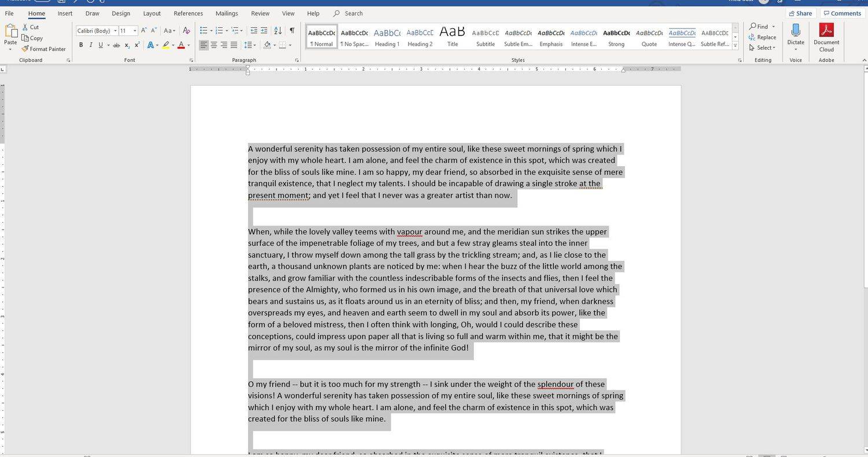Click the Replace icon in Editing
Viewport: 868px width, 457px height.
coord(752,38)
